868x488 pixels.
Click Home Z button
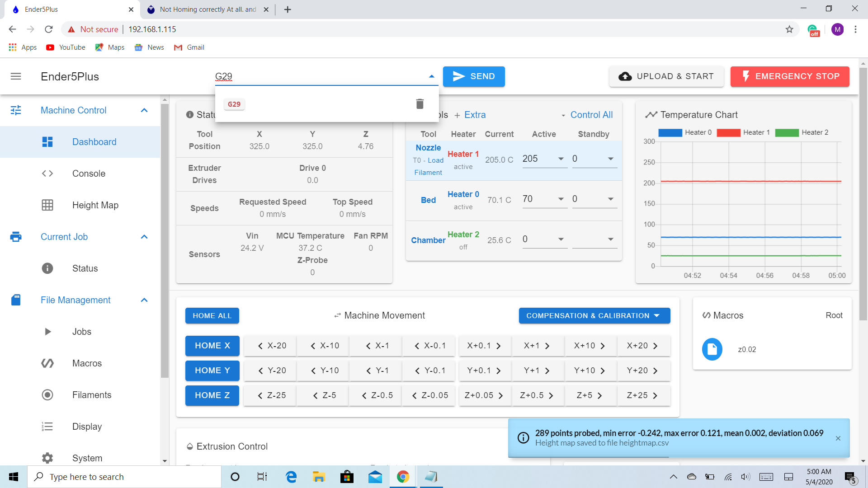(x=212, y=395)
